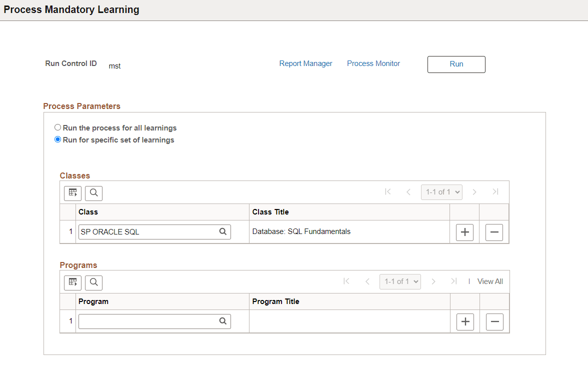Remove the SP ORACLE SQL class row

pyautogui.click(x=494, y=232)
